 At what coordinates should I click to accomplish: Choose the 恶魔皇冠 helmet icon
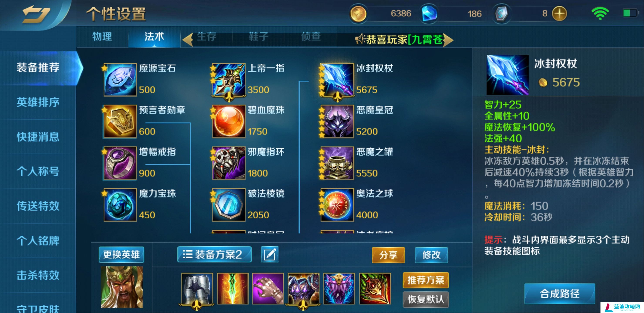tap(337, 121)
